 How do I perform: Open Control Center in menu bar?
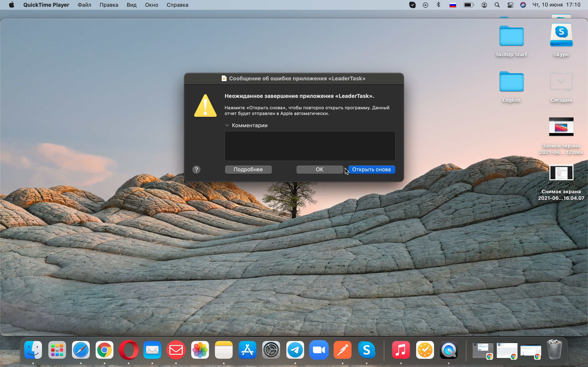[x=510, y=5]
